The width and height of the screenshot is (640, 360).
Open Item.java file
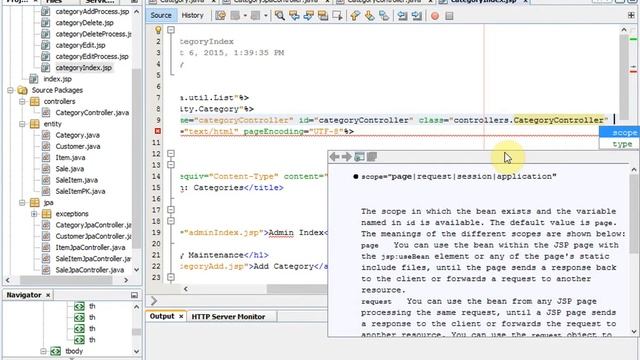[70, 158]
